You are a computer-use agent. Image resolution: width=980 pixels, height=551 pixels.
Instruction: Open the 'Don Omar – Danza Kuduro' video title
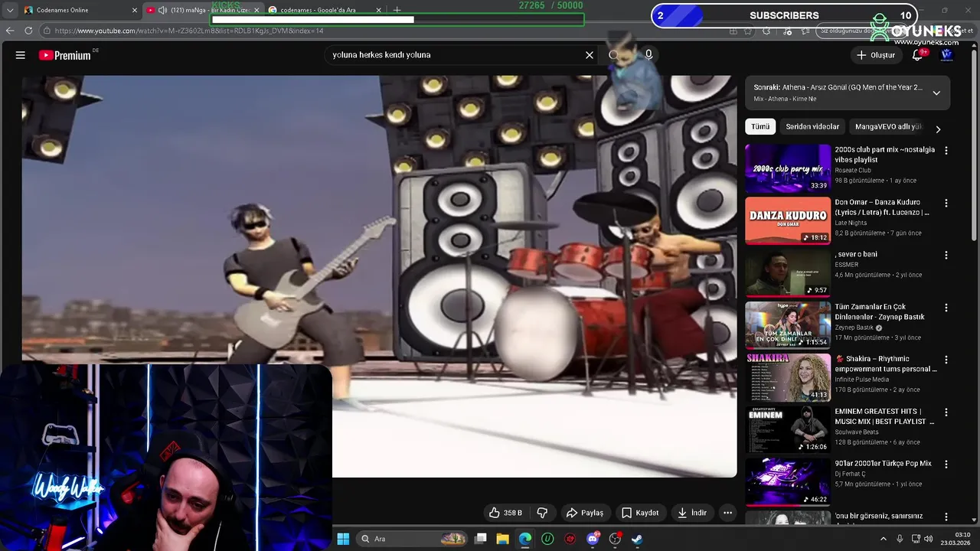click(882, 207)
